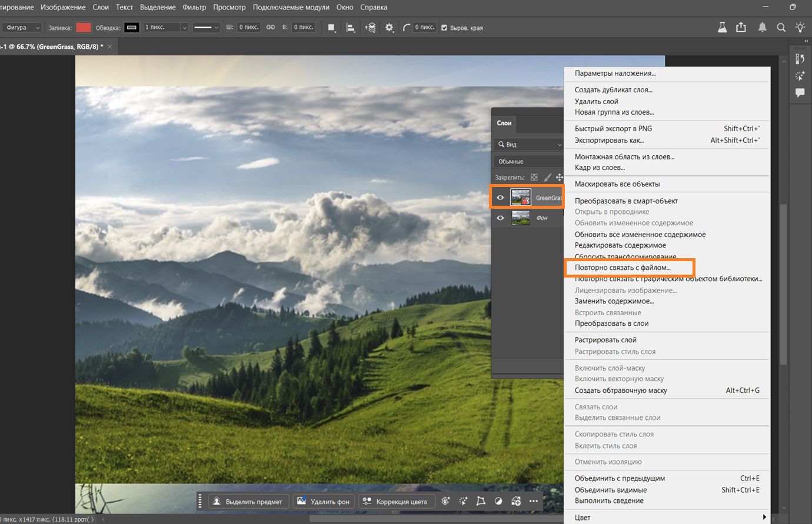The image size is (812, 524).
Task: Open the Фигура tool mode dropdown
Action: point(22,28)
